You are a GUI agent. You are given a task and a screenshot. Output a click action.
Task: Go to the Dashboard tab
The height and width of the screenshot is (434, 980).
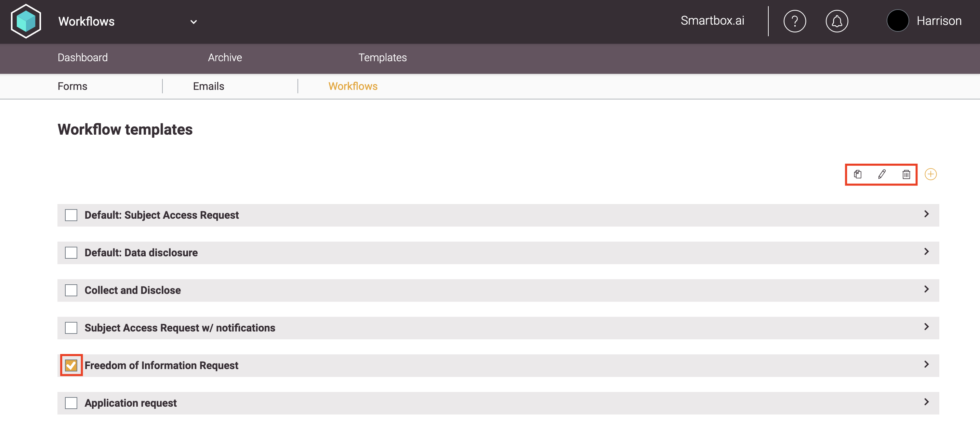point(82,57)
